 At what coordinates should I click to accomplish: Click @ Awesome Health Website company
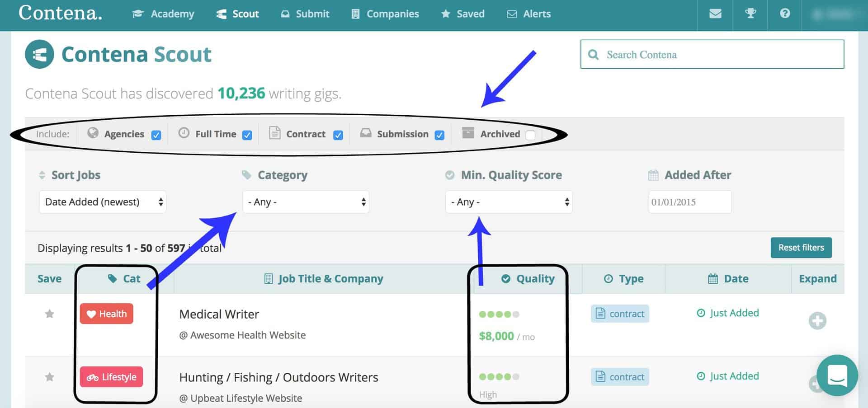[242, 335]
